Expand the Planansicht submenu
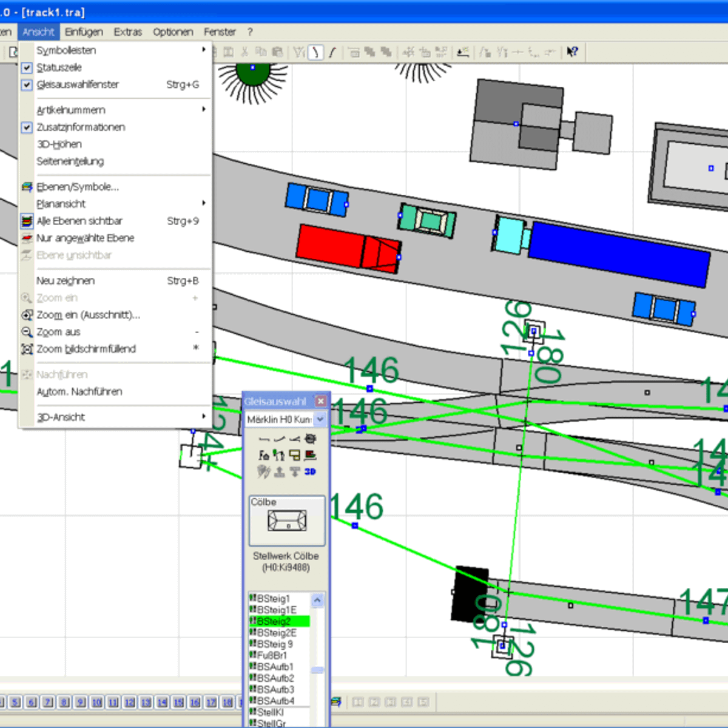This screenshot has width=728, height=728. (115, 204)
